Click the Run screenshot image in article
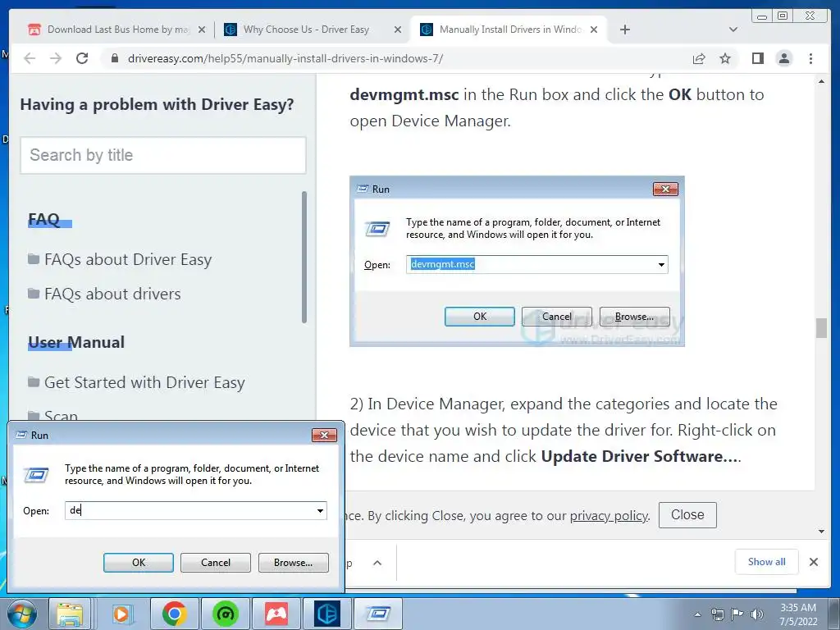 point(517,262)
